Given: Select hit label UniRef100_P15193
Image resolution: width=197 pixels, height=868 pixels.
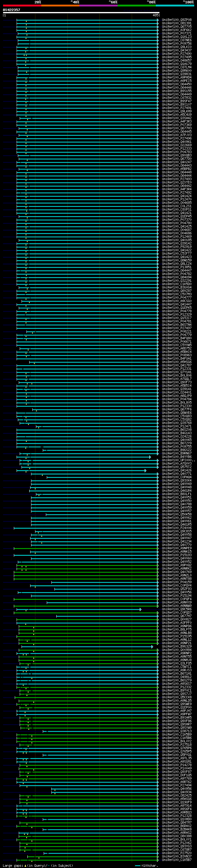Looking at the screenshot, I should click(x=176, y=555).
